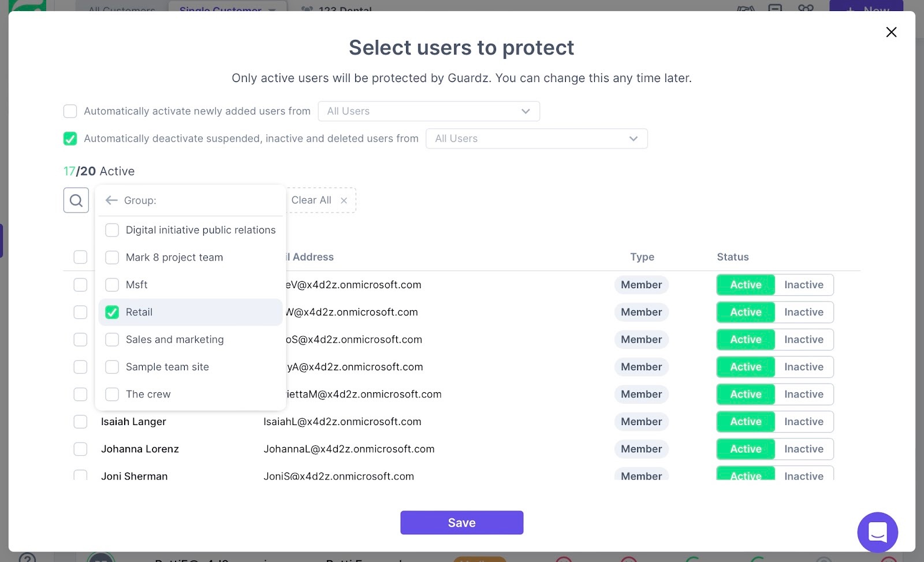Close the Select users dialog
924x562 pixels.
click(x=892, y=32)
